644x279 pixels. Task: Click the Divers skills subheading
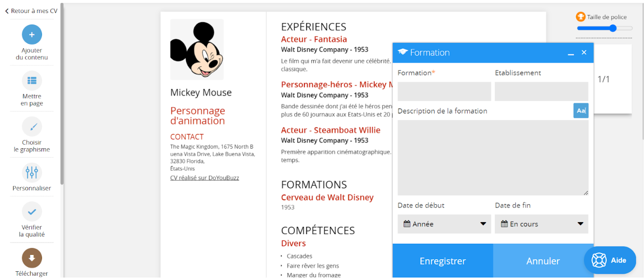[x=293, y=243]
